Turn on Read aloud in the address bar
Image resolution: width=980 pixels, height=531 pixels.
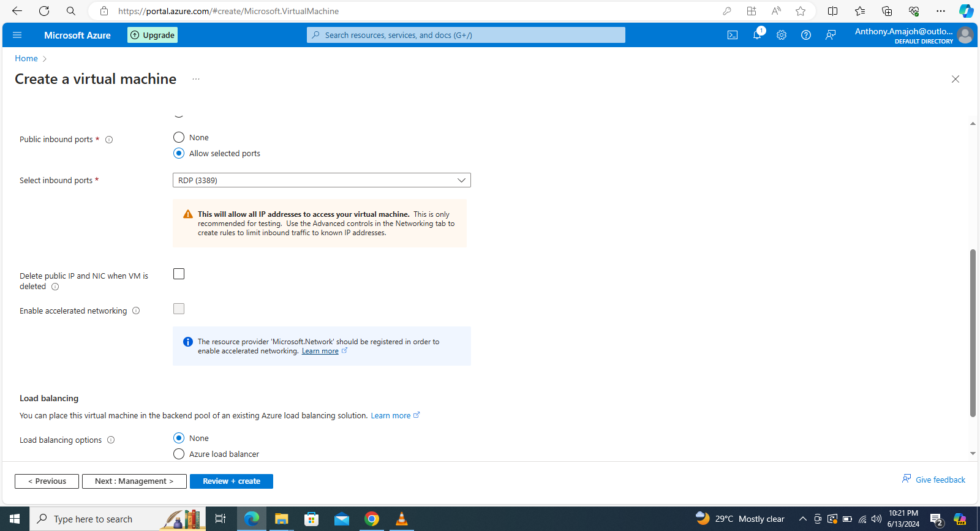(x=776, y=11)
